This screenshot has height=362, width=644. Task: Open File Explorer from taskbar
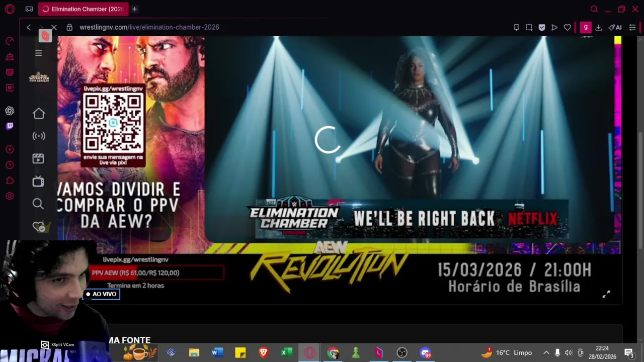pyautogui.click(x=194, y=352)
